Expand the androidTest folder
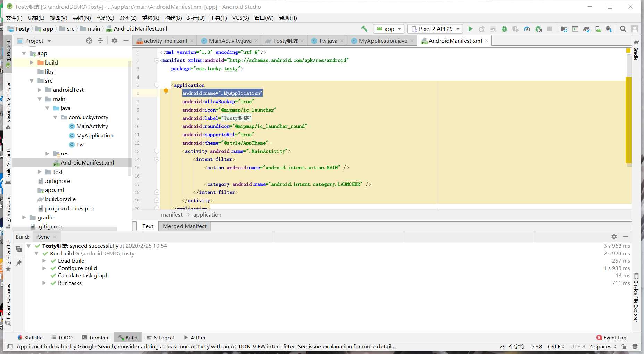 (x=40, y=90)
